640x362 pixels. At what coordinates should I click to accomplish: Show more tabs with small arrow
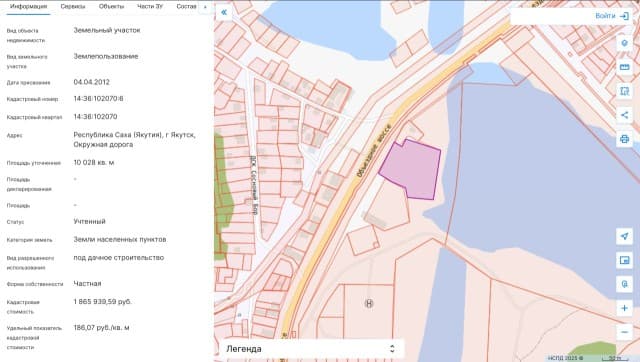(x=205, y=7)
